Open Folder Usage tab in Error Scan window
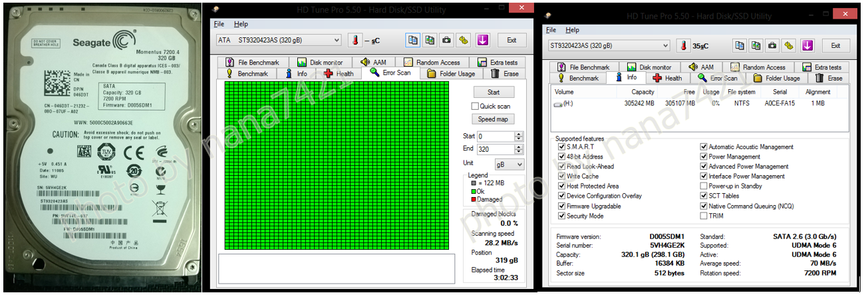The image size is (868, 297). pos(451,74)
